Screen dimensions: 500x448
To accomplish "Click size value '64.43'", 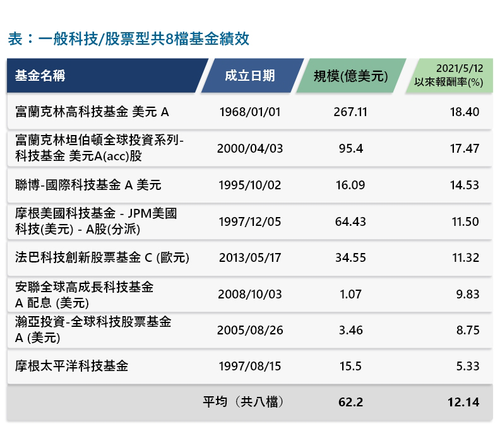I will (350, 221).
